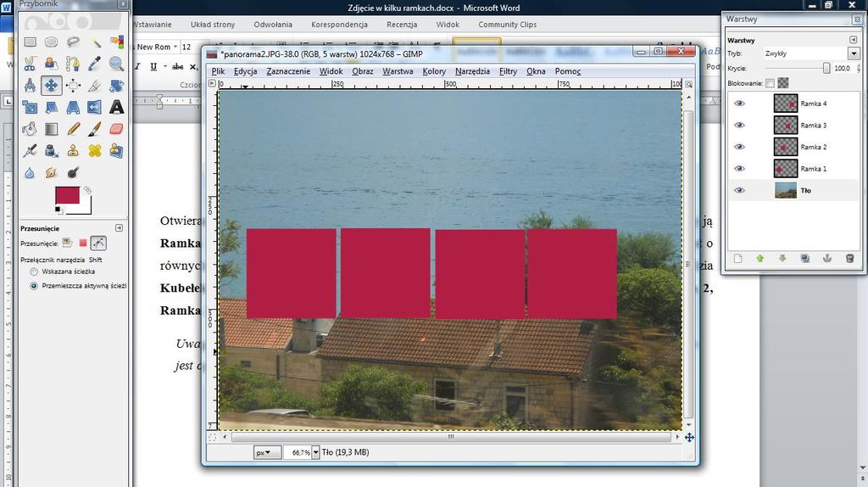Toggle move mode to paths
Image resolution: width=868 pixels, height=487 pixels.
[x=98, y=243]
